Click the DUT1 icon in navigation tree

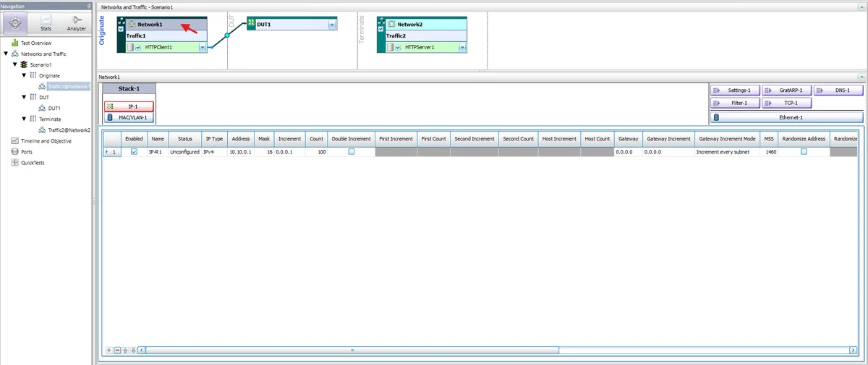[x=43, y=108]
